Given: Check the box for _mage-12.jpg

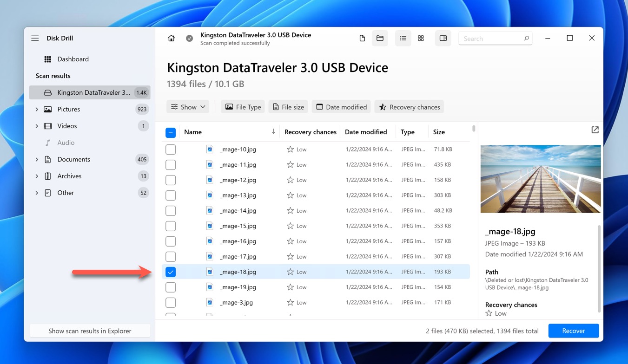Looking at the screenshot, I should point(171,180).
